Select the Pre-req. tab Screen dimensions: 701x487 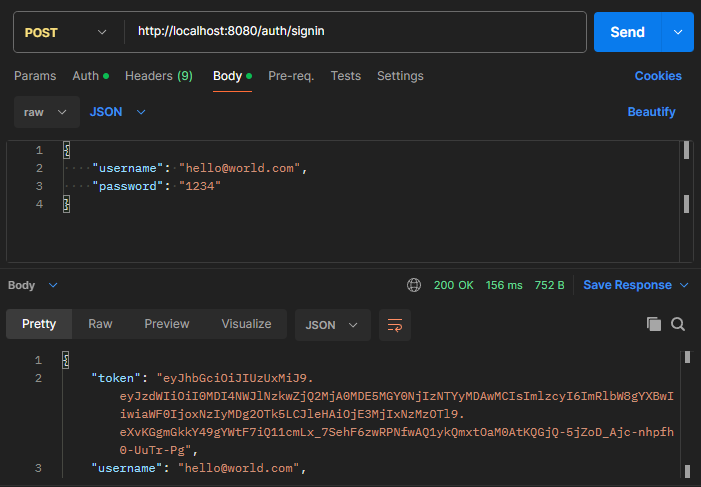point(291,76)
